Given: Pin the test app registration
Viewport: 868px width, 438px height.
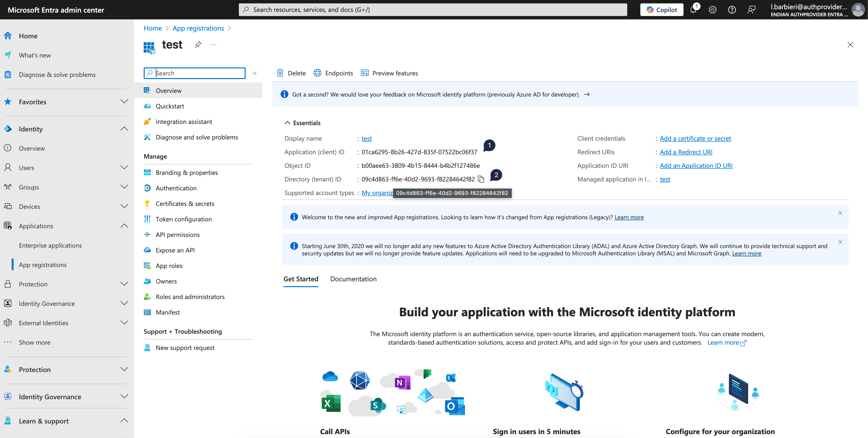Looking at the screenshot, I should point(198,44).
